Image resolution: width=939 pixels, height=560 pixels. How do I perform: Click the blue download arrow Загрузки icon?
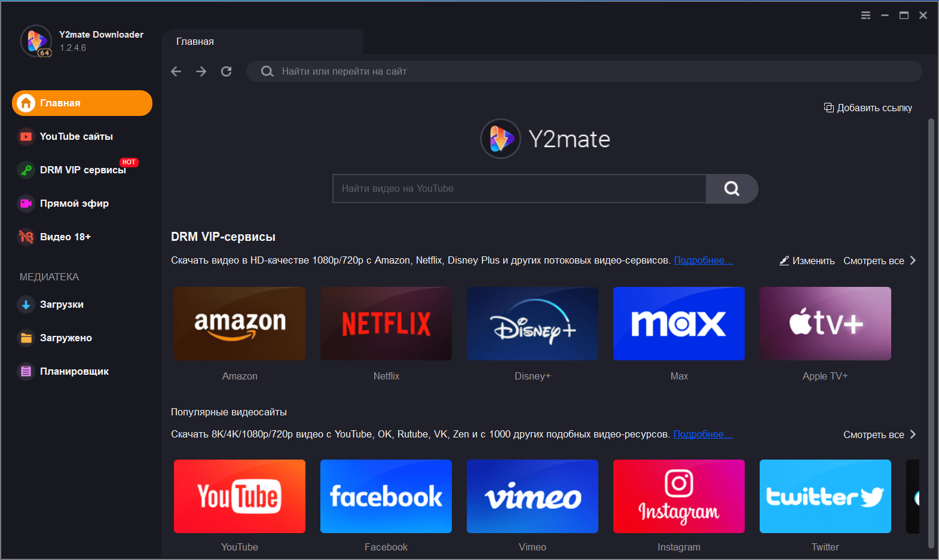click(26, 305)
